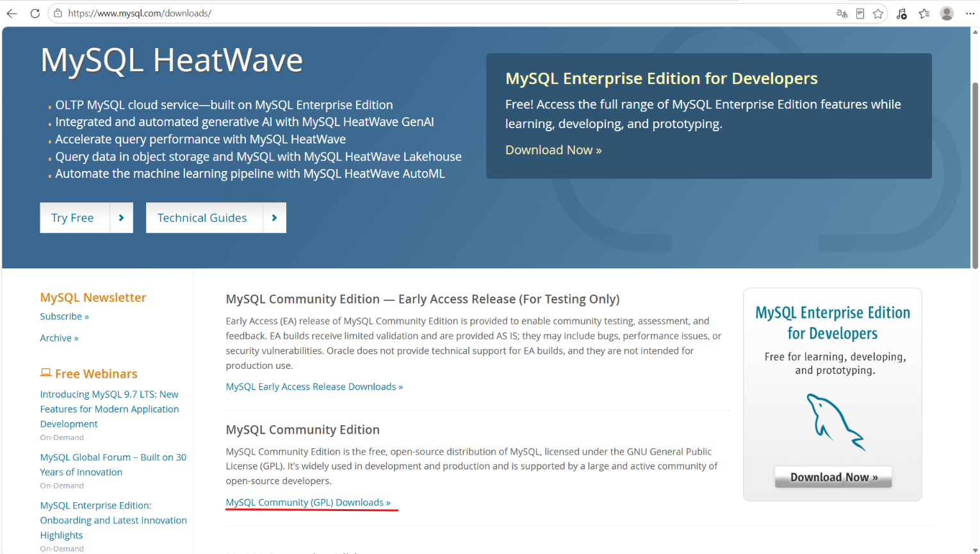Screen dimensions: 980x554
Task: Click the MySQL Newsletter heading
Action: 93,297
